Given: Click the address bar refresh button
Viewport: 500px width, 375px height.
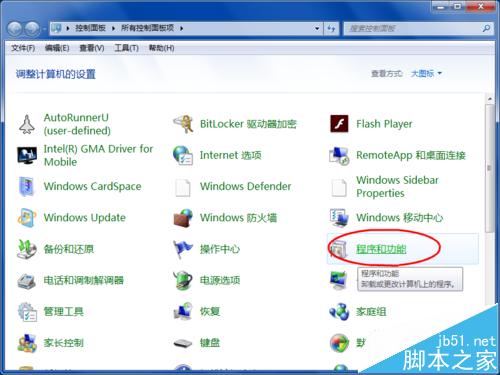Looking at the screenshot, I should tap(331, 29).
